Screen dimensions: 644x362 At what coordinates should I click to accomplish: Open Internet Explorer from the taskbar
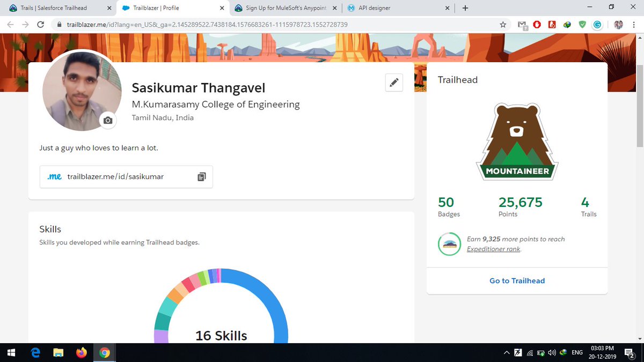(35, 352)
